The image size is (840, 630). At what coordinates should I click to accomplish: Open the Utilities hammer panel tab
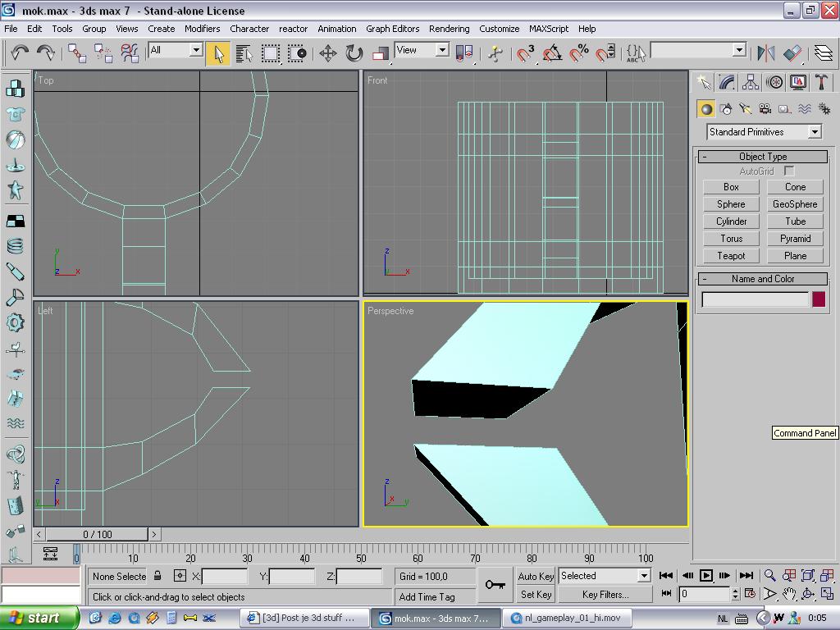(821, 82)
